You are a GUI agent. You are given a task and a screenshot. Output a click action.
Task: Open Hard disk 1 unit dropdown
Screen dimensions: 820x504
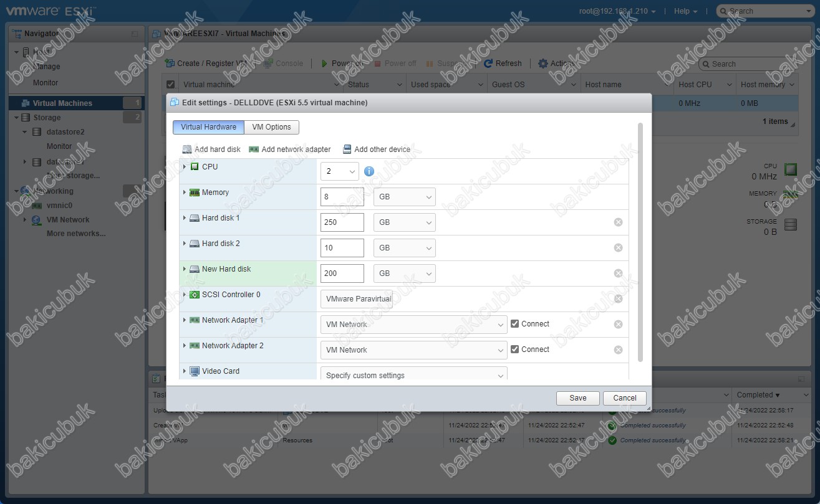[x=405, y=222]
